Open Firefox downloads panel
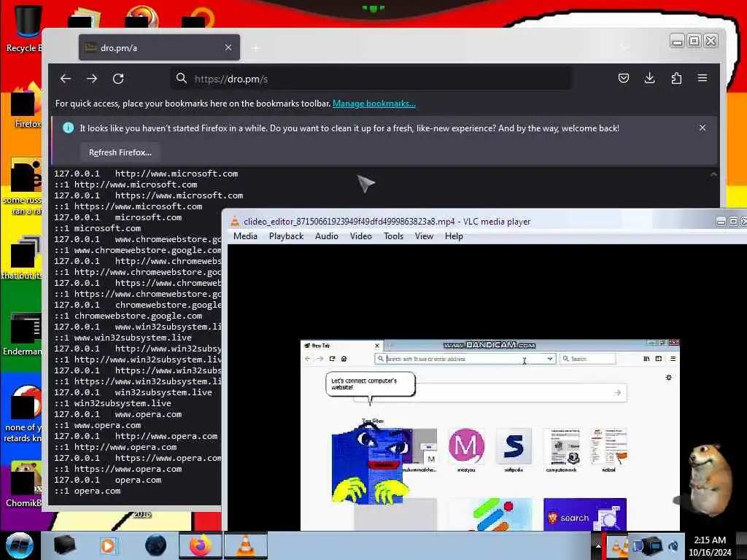 (649, 78)
